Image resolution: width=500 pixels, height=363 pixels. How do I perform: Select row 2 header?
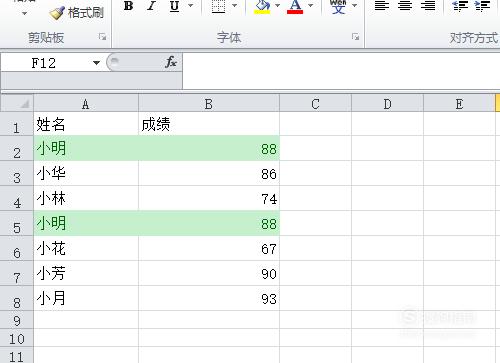[x=17, y=148]
